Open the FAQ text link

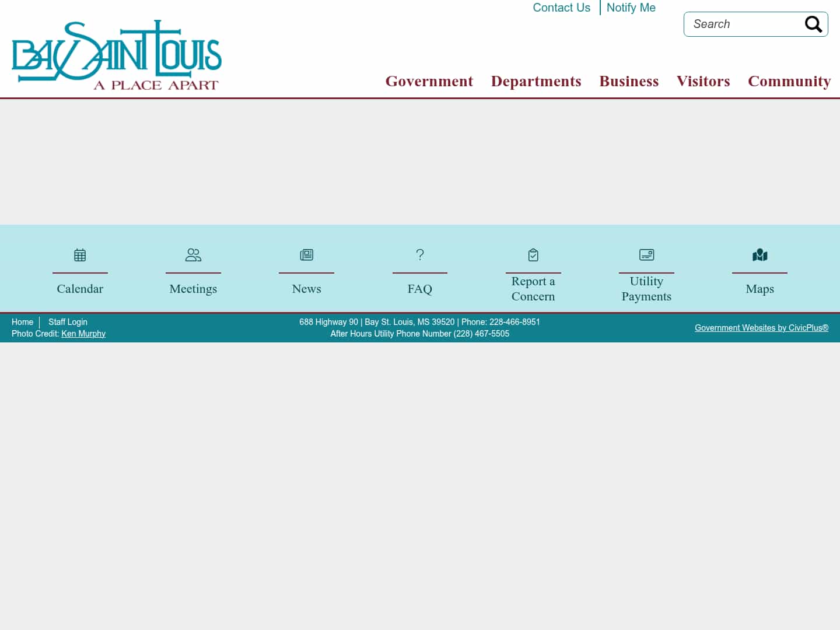tap(420, 289)
